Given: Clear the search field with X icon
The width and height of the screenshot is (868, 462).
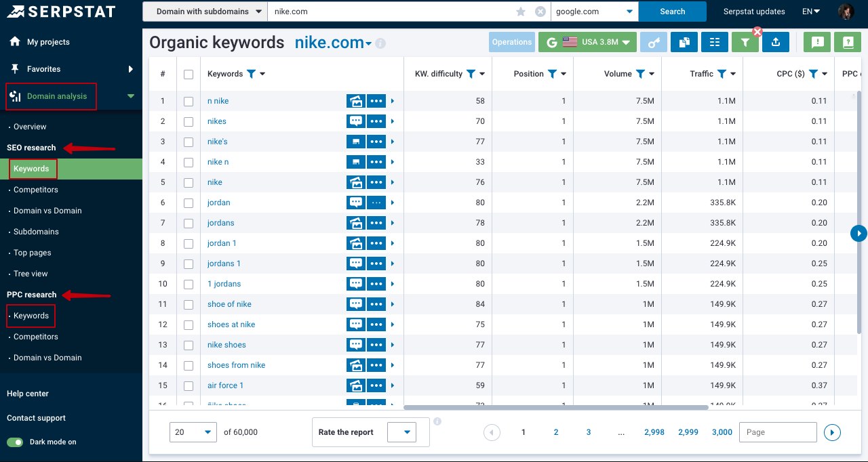Looking at the screenshot, I should tap(540, 12).
